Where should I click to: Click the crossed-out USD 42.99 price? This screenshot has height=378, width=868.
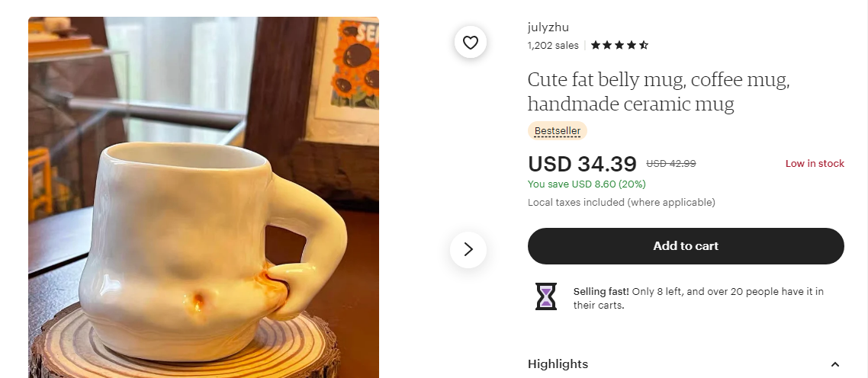(x=670, y=163)
